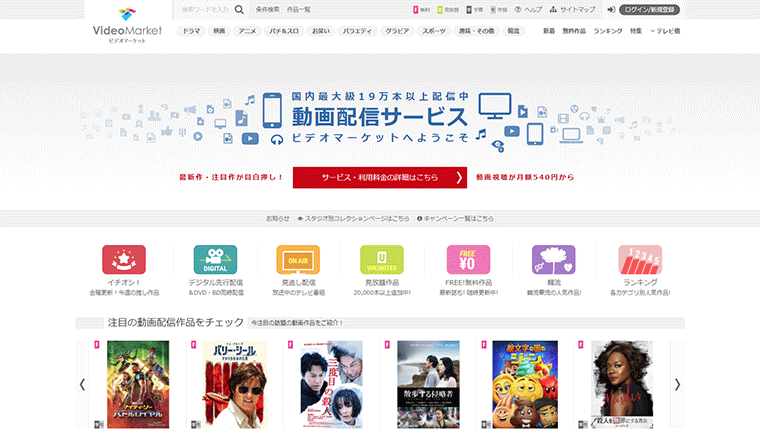This screenshot has height=430, width=760.
Task: Open the 韓流 flower icon
Action: click(553, 260)
